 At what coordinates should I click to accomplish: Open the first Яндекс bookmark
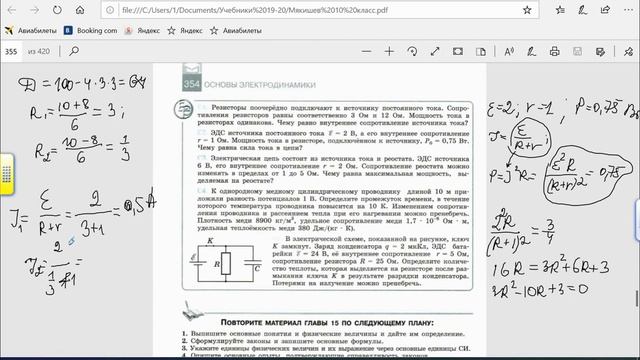tap(142, 31)
